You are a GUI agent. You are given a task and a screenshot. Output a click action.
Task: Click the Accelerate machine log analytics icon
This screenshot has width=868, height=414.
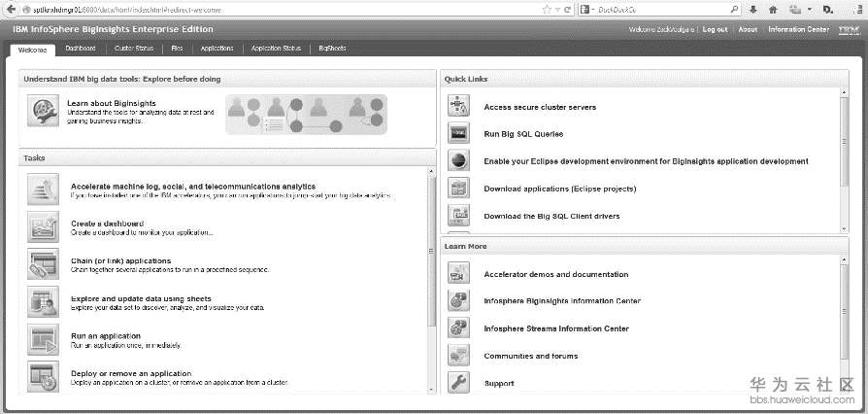click(x=43, y=189)
